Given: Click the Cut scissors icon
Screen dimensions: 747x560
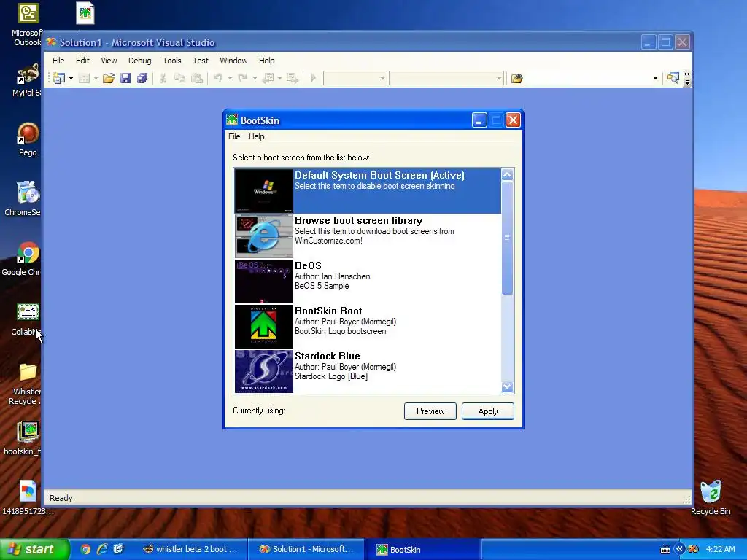Looking at the screenshot, I should pos(163,78).
